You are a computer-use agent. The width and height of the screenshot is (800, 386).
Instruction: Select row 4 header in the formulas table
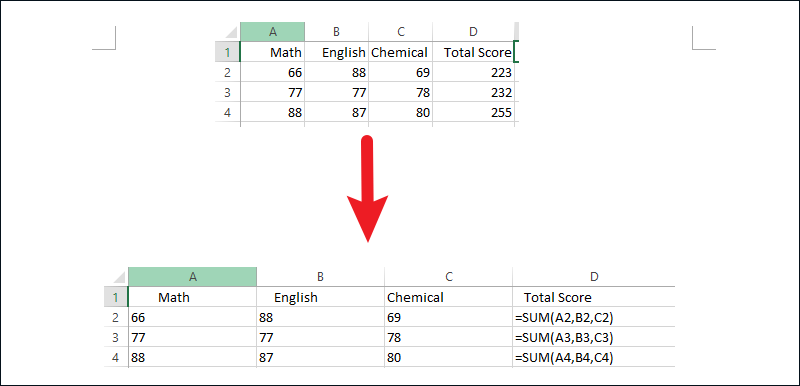click(116, 357)
